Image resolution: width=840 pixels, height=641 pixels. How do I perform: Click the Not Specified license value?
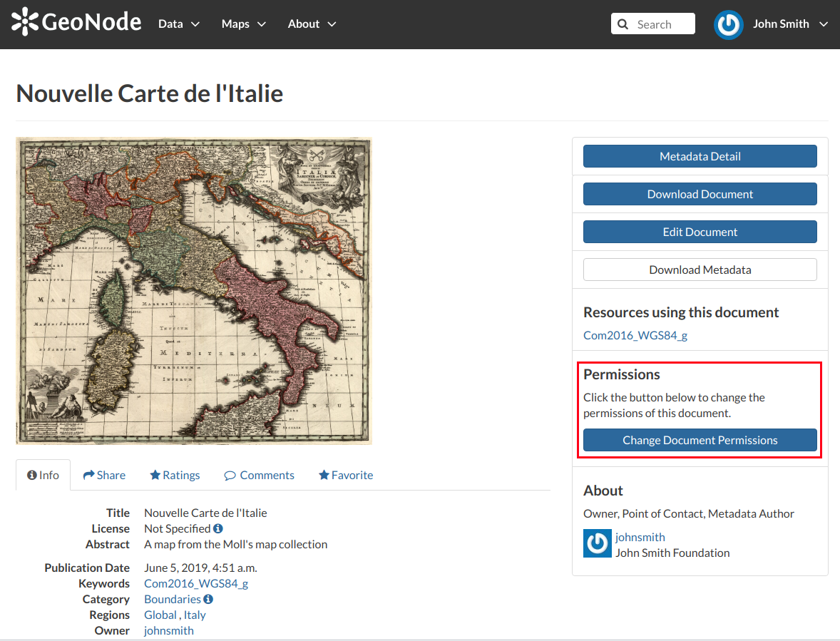click(x=178, y=528)
